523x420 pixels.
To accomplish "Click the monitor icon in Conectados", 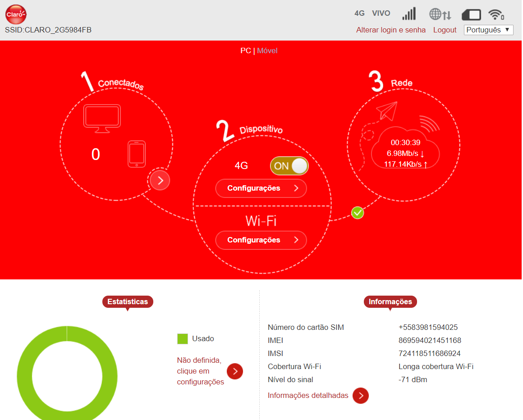I will 102,119.
